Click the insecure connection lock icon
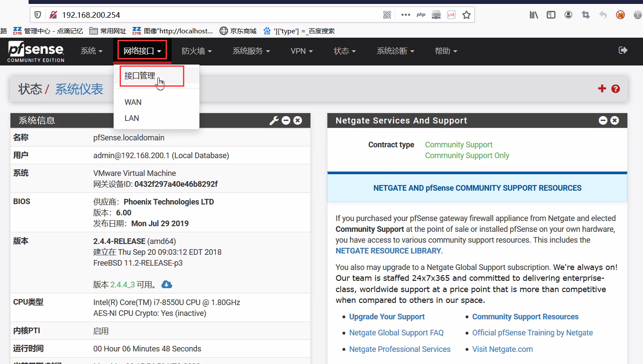 tap(53, 15)
